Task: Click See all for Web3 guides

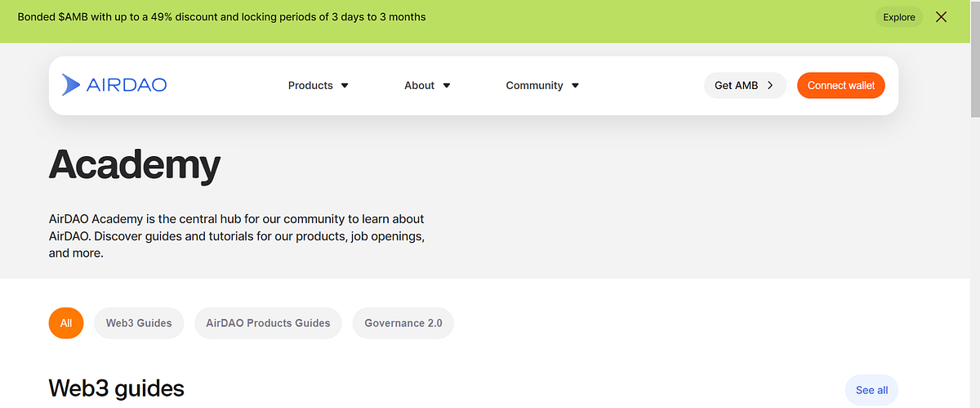Action: (x=871, y=390)
